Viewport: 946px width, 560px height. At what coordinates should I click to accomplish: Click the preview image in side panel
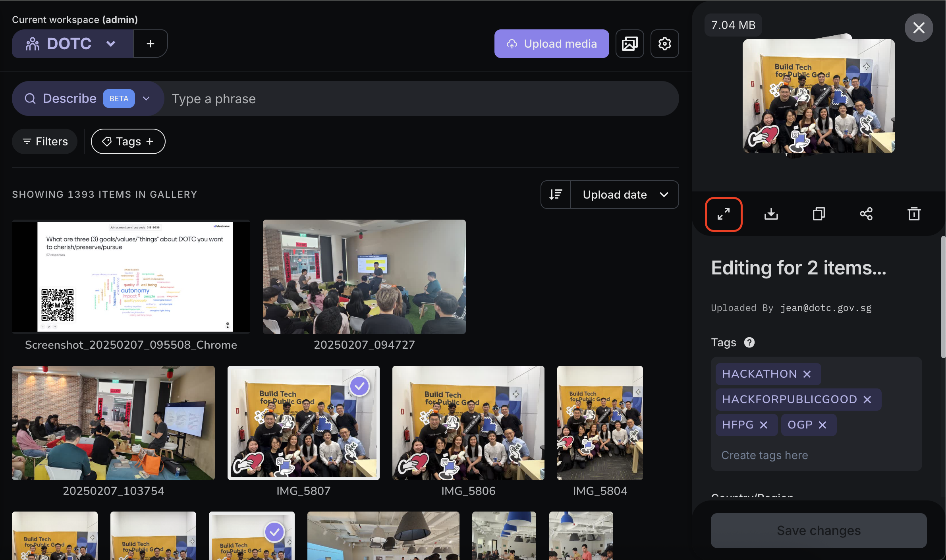819,96
